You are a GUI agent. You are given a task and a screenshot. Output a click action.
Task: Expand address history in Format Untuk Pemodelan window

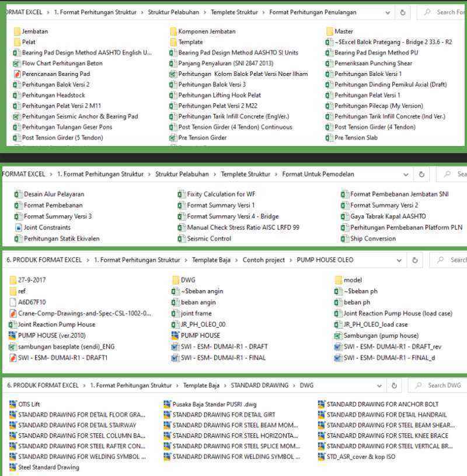tap(406, 175)
